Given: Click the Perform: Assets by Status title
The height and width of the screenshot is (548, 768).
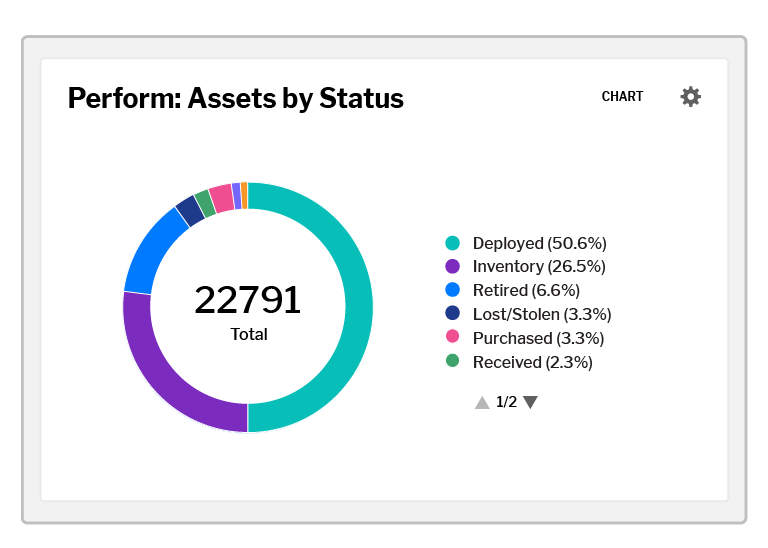Looking at the screenshot, I should (236, 98).
